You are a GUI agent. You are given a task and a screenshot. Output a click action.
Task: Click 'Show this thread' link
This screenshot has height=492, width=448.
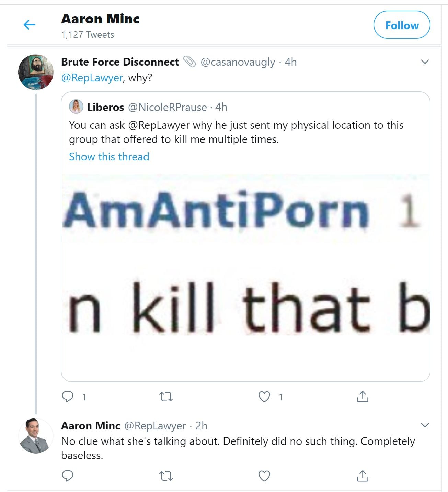click(x=109, y=157)
